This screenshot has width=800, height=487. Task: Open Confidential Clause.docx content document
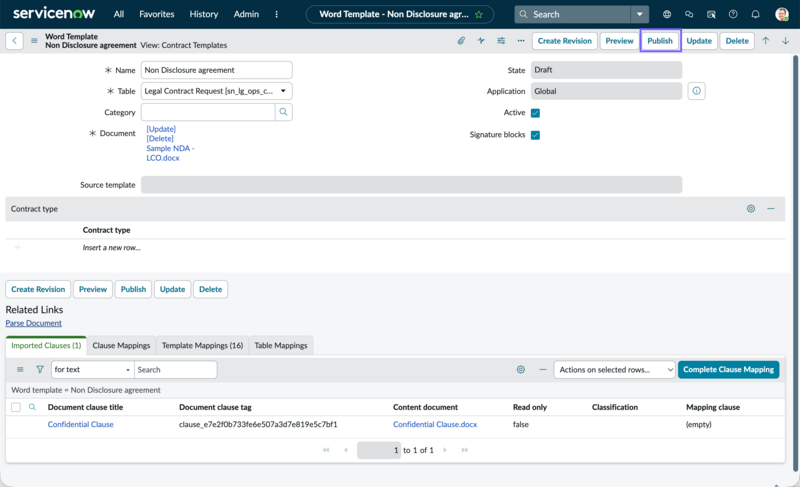(435, 424)
